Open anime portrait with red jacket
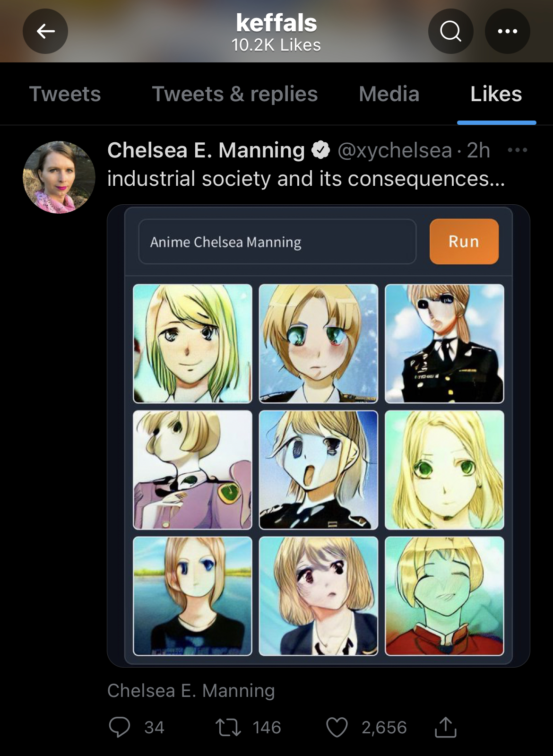This screenshot has width=553, height=756. [x=444, y=596]
